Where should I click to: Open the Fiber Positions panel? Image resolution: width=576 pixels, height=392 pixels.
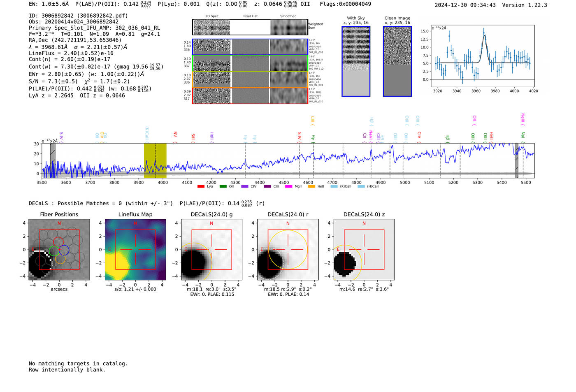coord(59,249)
